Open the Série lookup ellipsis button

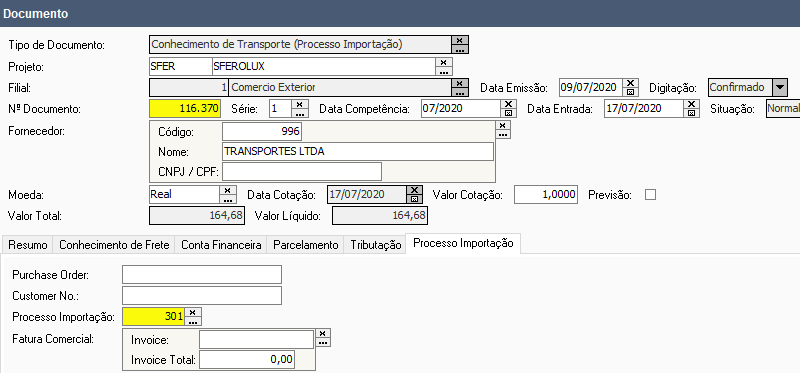click(299, 113)
